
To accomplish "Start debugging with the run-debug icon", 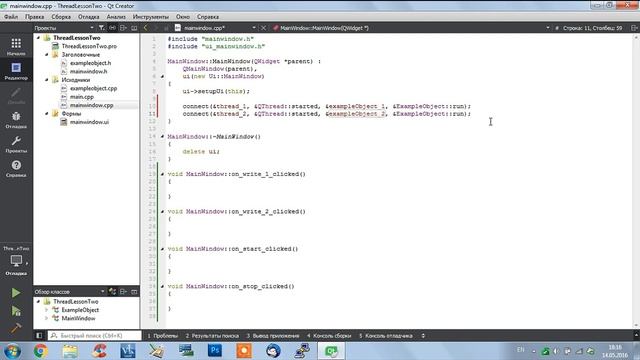I will pyautogui.click(x=16, y=311).
